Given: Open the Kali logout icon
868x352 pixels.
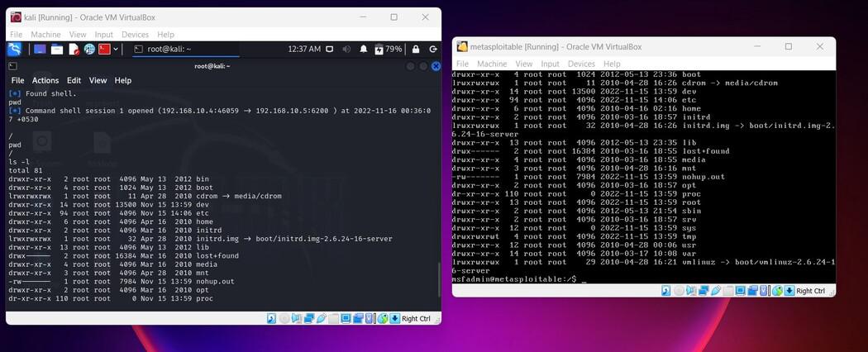Looking at the screenshot, I should click(432, 50).
